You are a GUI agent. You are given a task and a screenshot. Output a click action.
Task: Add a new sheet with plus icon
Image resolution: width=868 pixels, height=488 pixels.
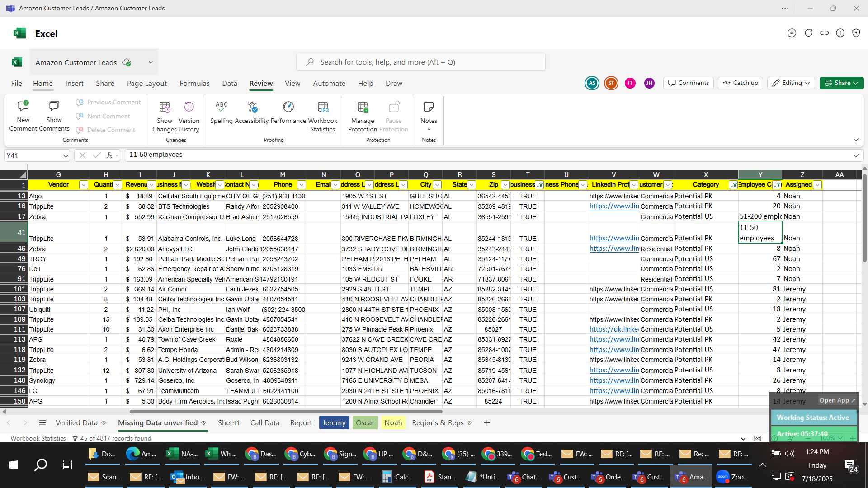click(487, 423)
